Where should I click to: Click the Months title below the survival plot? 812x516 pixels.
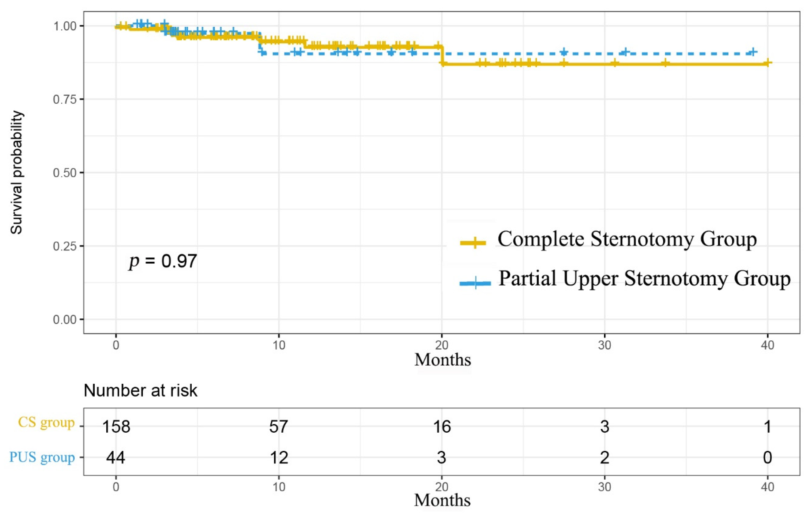click(442, 360)
